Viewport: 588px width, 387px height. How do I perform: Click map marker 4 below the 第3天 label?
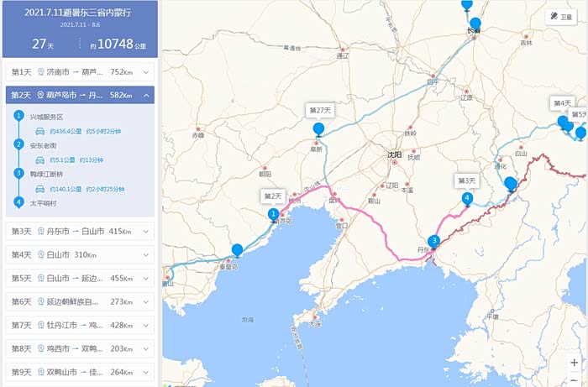(467, 199)
